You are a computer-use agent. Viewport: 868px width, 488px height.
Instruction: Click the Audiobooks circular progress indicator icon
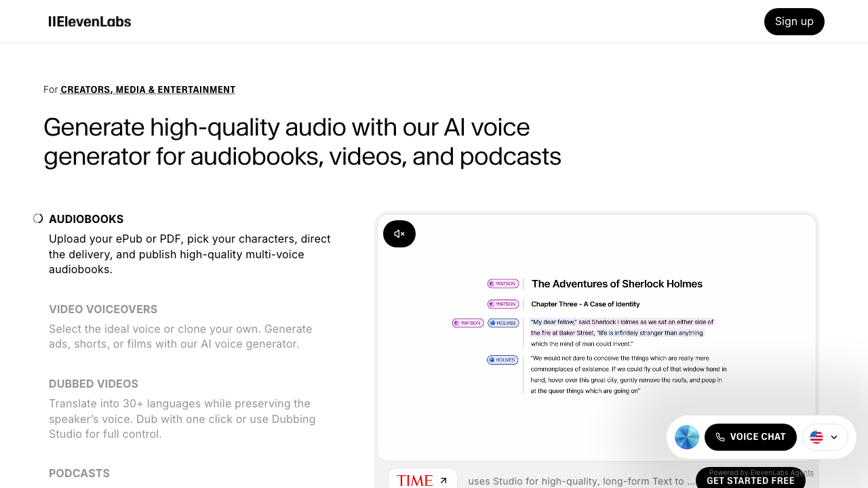click(x=38, y=218)
